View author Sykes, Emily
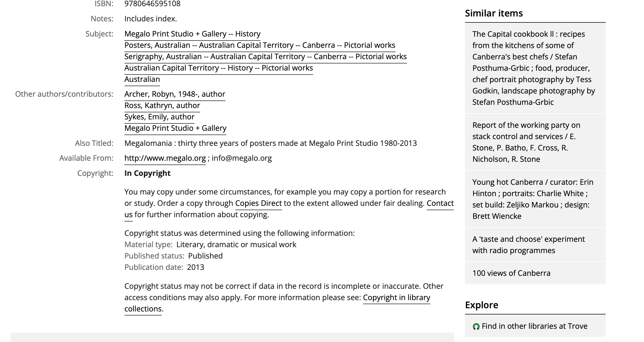The image size is (644, 342). tap(160, 117)
